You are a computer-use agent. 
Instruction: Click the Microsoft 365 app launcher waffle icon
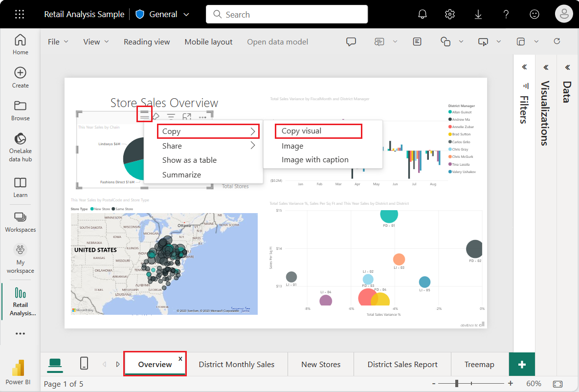(19, 14)
